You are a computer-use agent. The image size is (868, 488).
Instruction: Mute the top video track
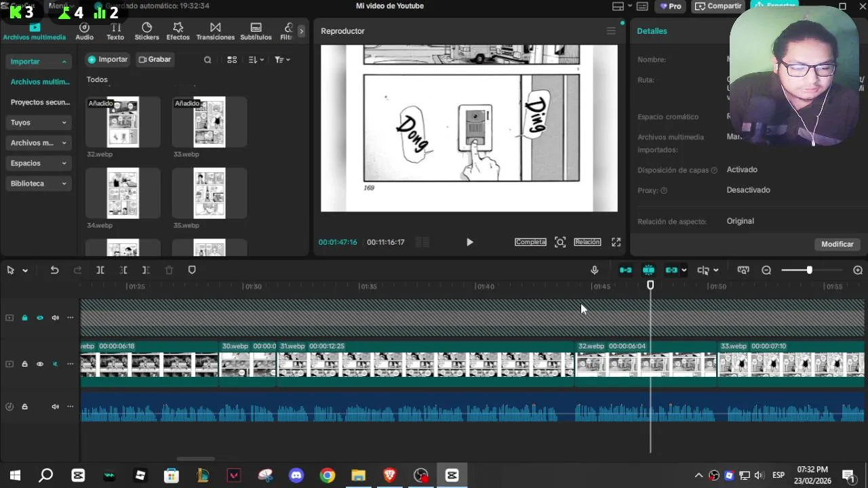click(55, 318)
